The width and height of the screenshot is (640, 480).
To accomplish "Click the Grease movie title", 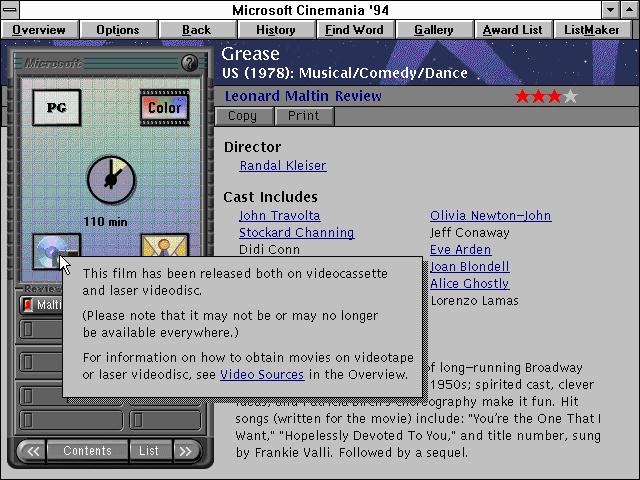I will tap(251, 54).
